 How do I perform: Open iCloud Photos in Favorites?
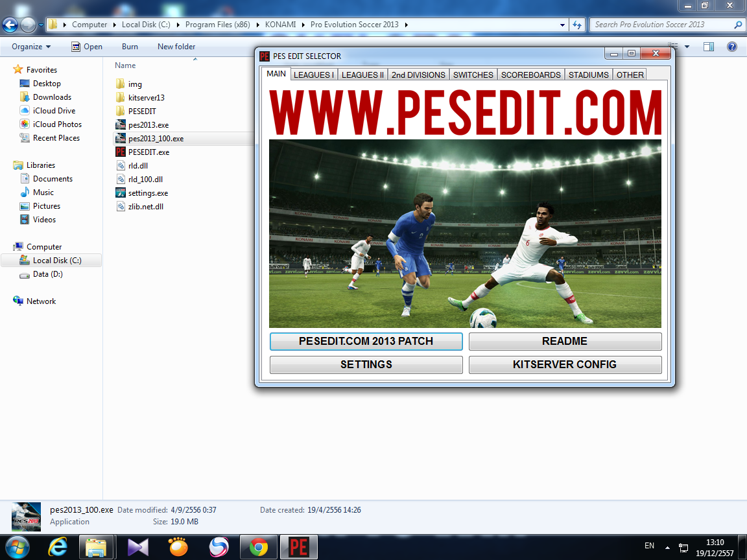[x=57, y=124]
